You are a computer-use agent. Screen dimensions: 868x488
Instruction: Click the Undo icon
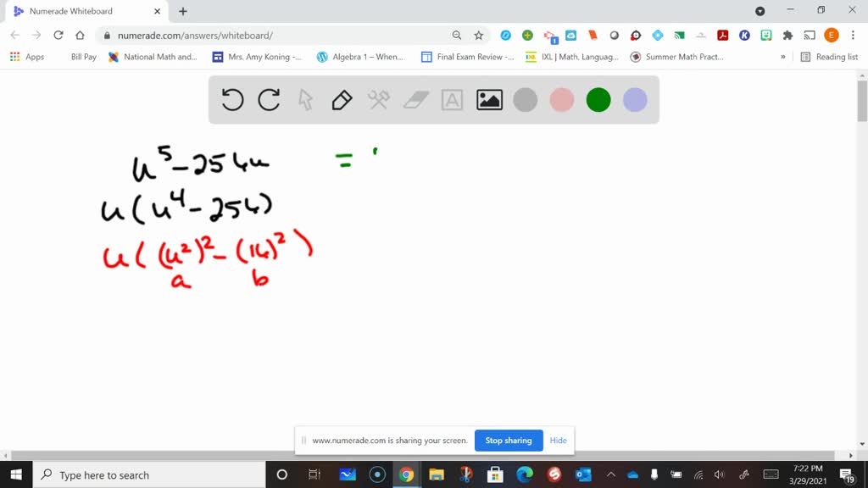coord(231,99)
